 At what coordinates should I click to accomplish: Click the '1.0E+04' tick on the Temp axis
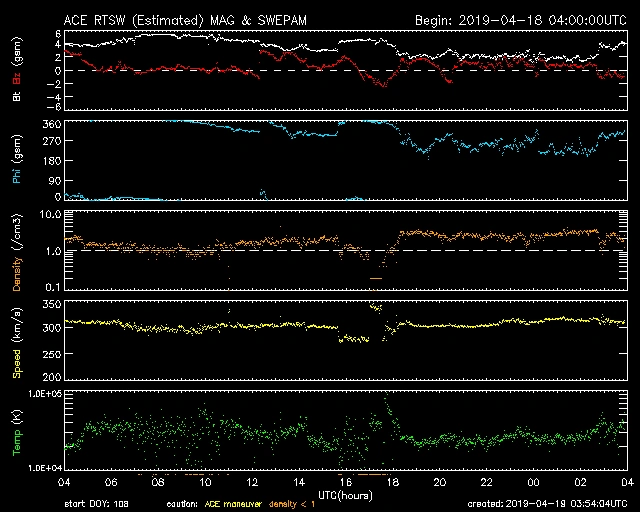pos(45,468)
